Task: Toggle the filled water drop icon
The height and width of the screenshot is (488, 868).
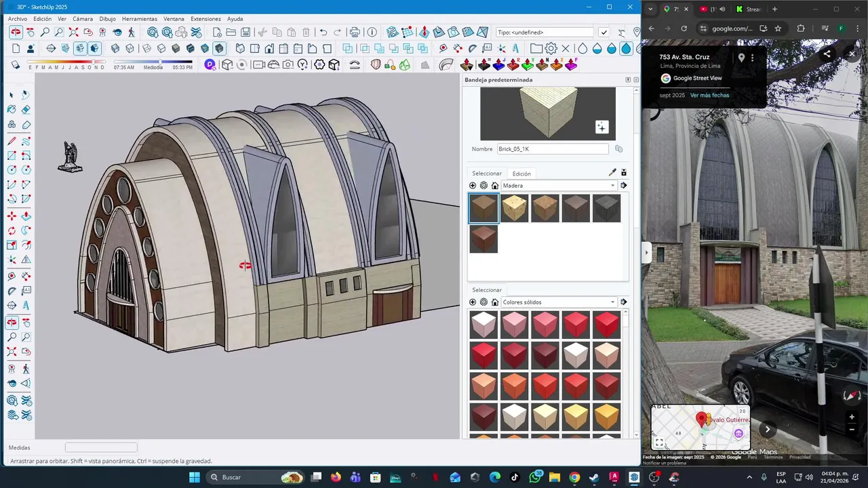Action: pyautogui.click(x=626, y=48)
